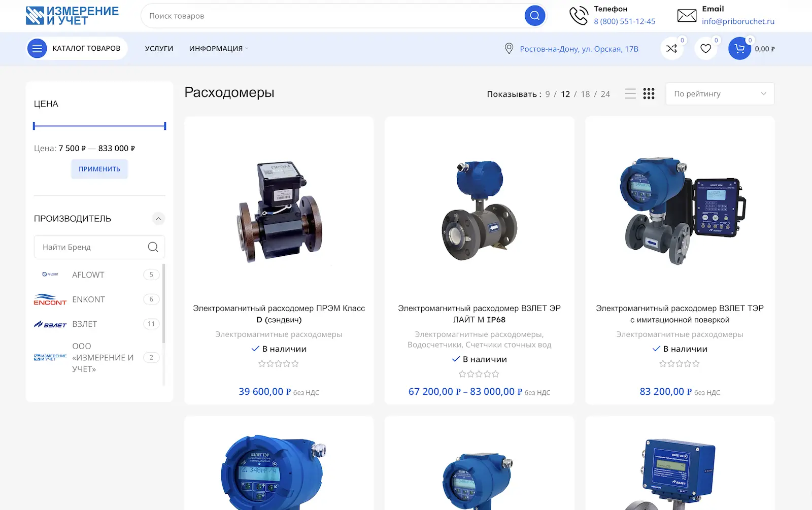The width and height of the screenshot is (812, 510).
Task: Click the email envelope icon
Action: pyautogui.click(x=687, y=16)
